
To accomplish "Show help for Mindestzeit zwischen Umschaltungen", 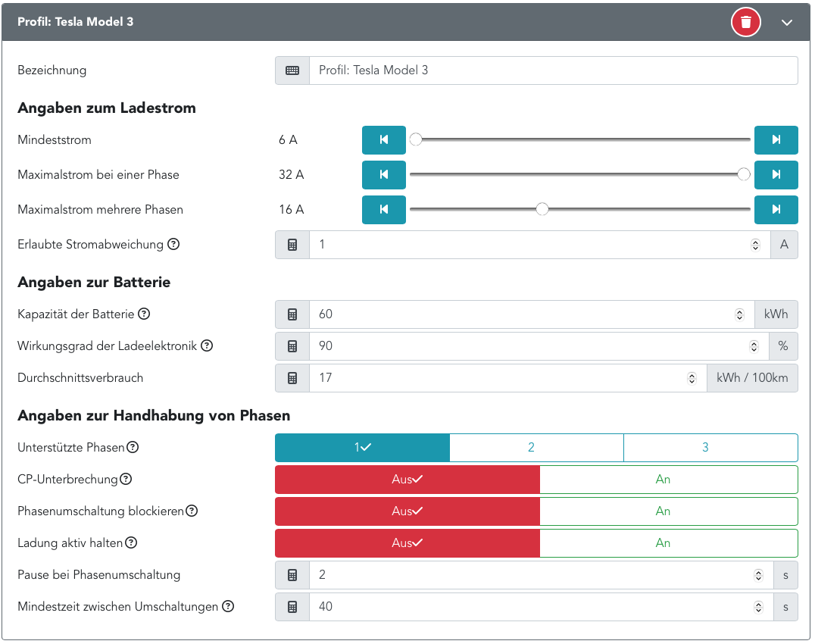I will [228, 605].
